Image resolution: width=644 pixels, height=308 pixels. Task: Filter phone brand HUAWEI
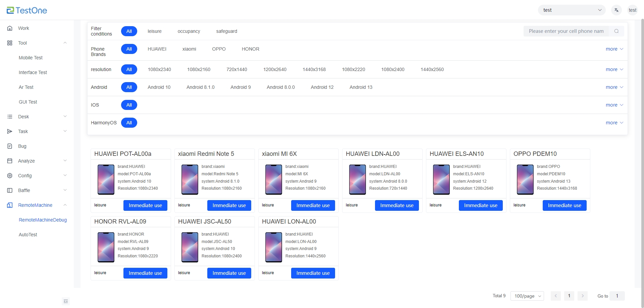(x=157, y=49)
